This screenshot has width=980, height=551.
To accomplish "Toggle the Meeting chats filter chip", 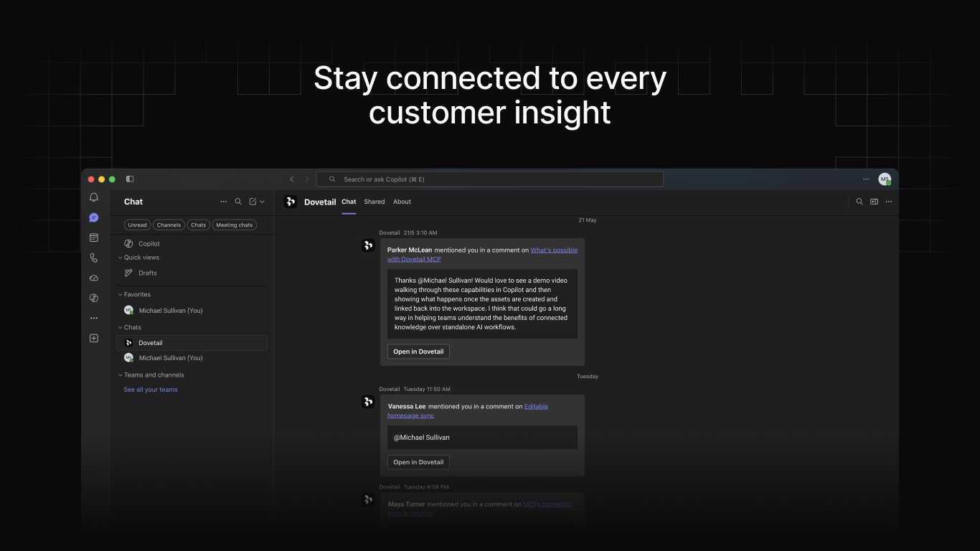I will (x=235, y=225).
